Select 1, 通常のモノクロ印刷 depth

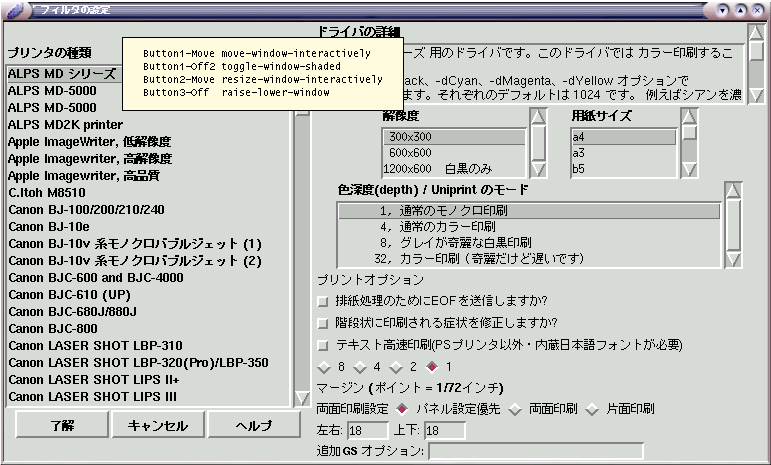[x=529, y=211]
